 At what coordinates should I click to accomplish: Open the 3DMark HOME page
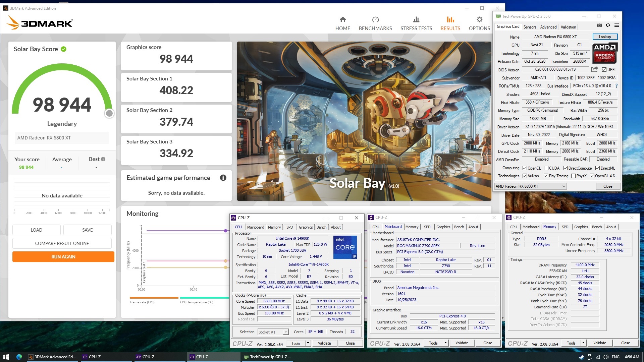[342, 24]
